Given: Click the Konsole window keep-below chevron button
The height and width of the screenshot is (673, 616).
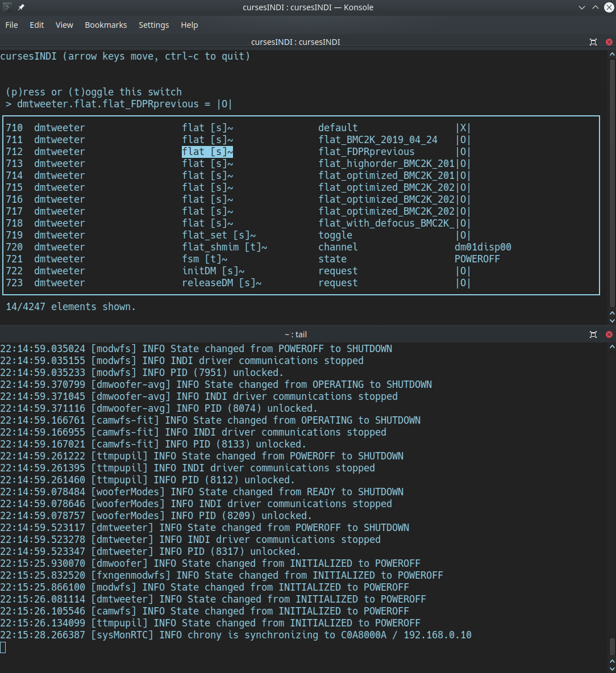Looking at the screenshot, I should [x=582, y=7].
